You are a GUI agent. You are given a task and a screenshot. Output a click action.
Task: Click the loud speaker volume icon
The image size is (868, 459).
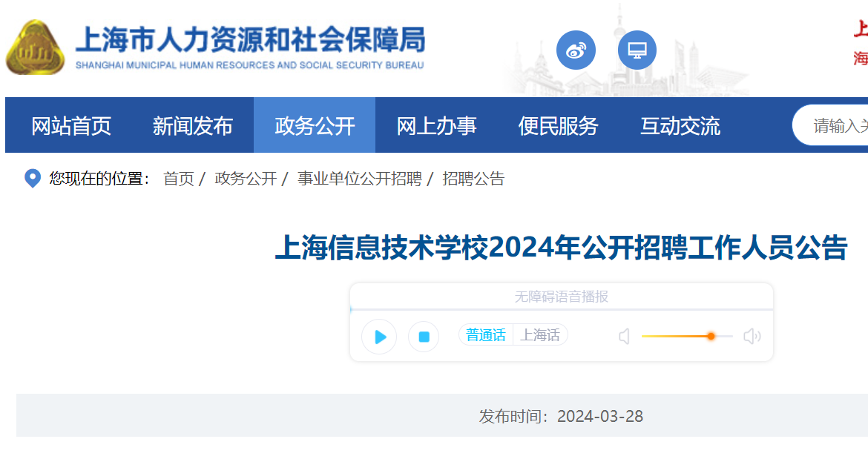(x=752, y=336)
